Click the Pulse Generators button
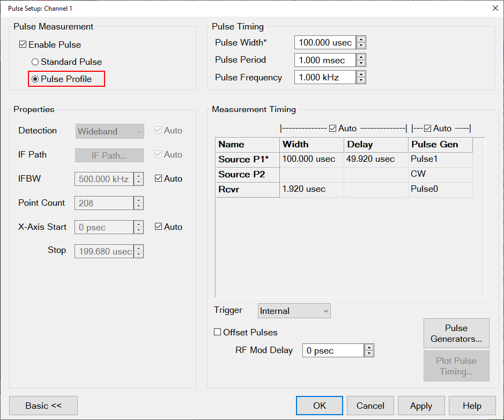Image resolution: width=504 pixels, height=420 pixels. click(456, 333)
